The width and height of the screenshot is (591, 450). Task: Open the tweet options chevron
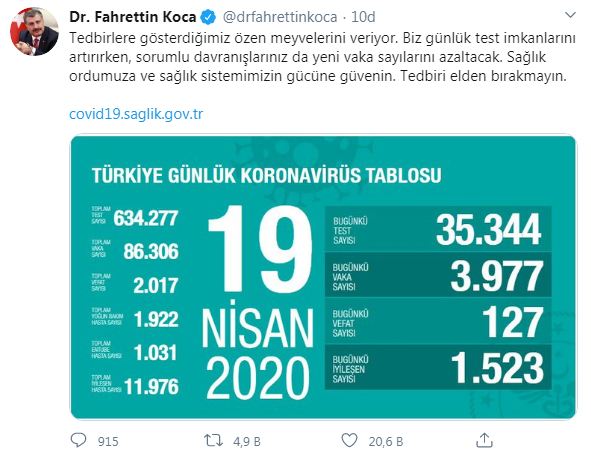[571, 15]
